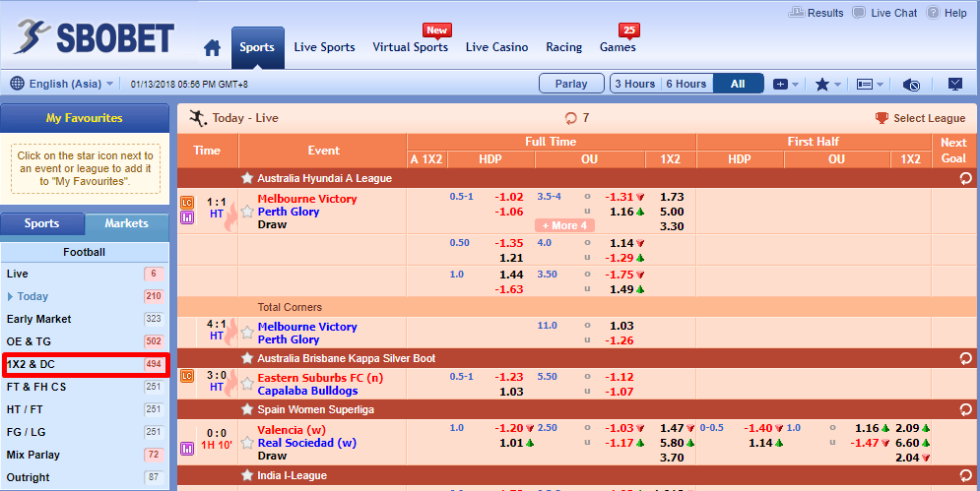This screenshot has width=980, height=491.
Task: Click the refresh counter showing 7
Action: [576, 118]
